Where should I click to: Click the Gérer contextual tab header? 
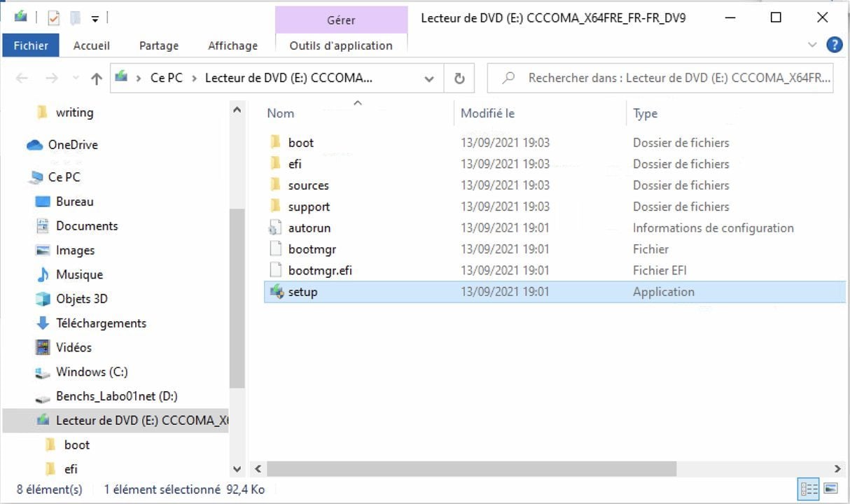coord(341,20)
